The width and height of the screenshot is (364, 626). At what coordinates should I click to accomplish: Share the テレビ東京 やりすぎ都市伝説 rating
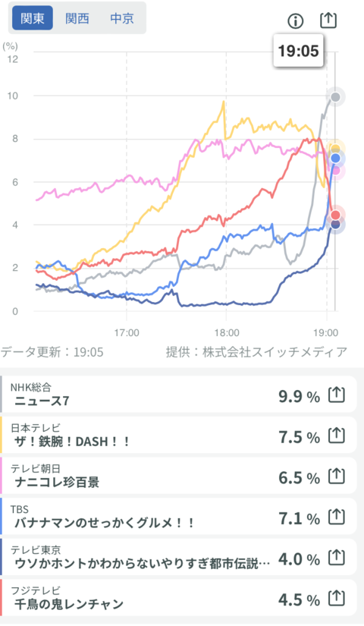pyautogui.click(x=336, y=558)
